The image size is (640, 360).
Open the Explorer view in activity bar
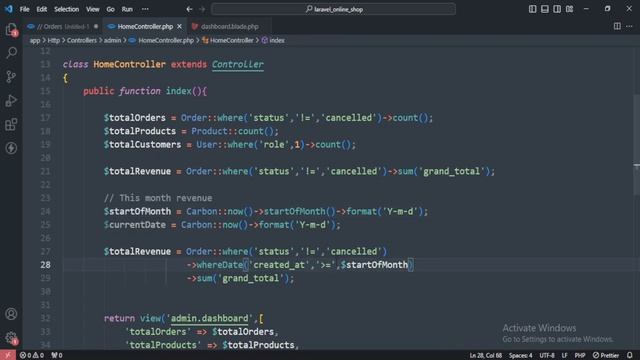(x=11, y=29)
